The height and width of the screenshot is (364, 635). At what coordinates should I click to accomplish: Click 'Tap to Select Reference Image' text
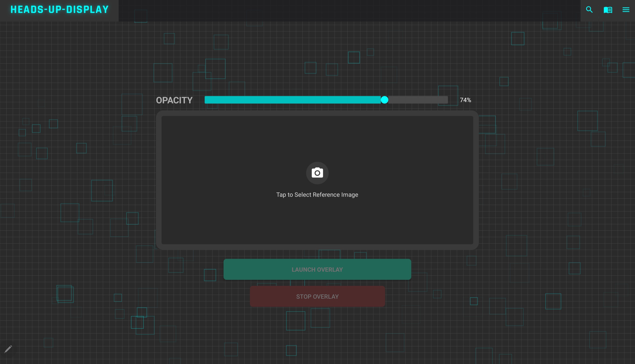317,195
